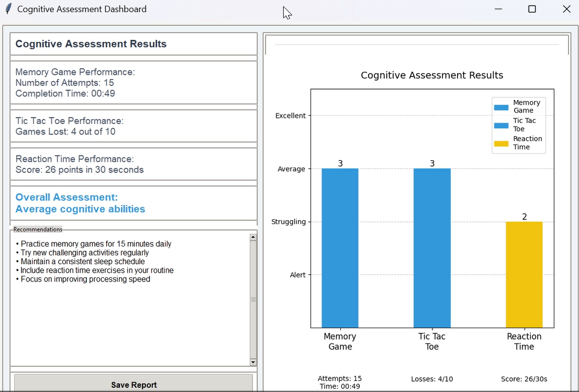579x392 pixels.
Task: Click the 'Average' y-axis label
Action: coord(292,169)
